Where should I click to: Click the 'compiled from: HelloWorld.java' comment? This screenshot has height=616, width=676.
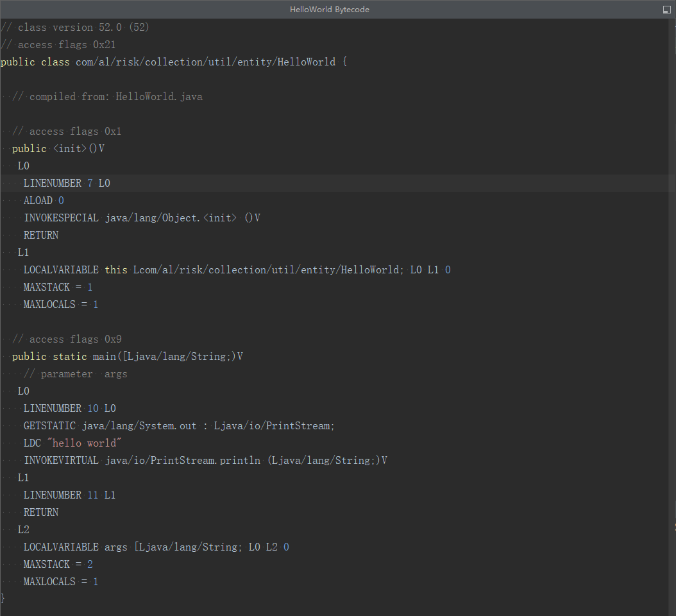pos(107,97)
